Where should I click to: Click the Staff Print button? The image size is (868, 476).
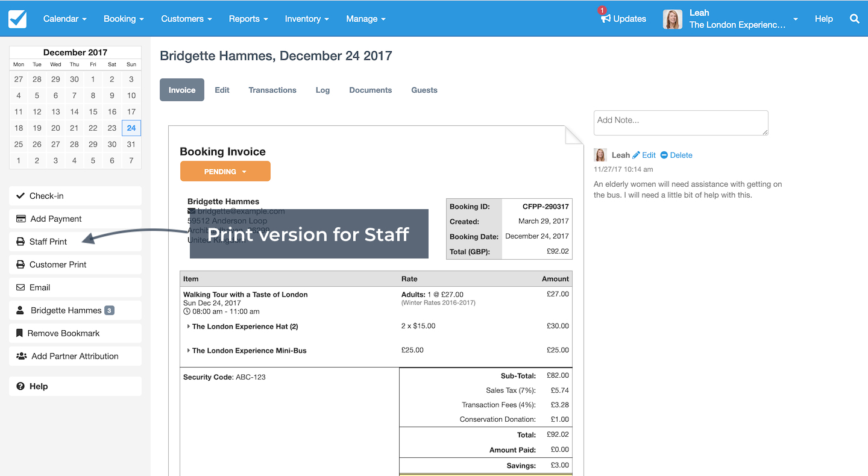coord(75,242)
